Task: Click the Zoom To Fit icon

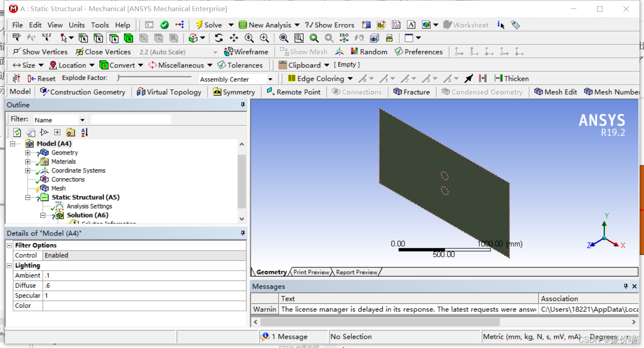Action: pyautogui.click(x=284, y=38)
